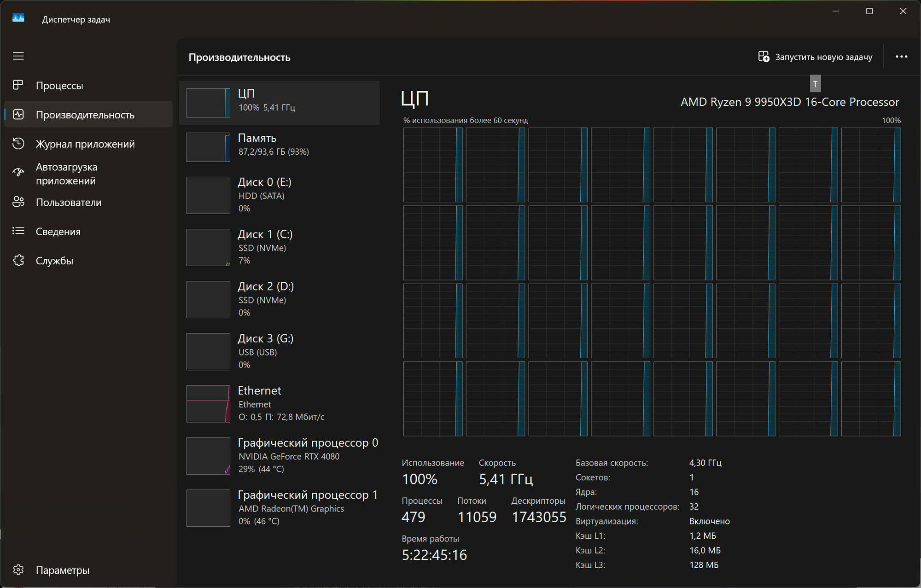This screenshot has height=588, width=921.
Task: Click the AMD Ryzen 9 9950X3D processor name
Action: coord(790,102)
